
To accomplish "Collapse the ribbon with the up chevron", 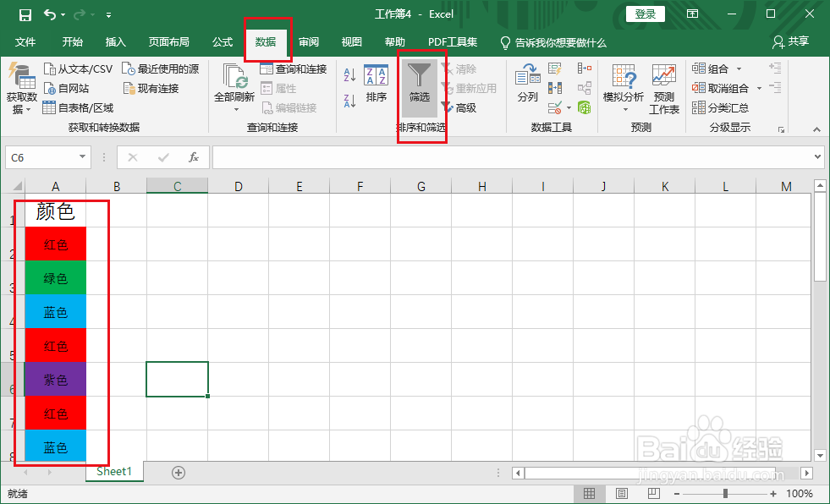I will click(x=816, y=129).
